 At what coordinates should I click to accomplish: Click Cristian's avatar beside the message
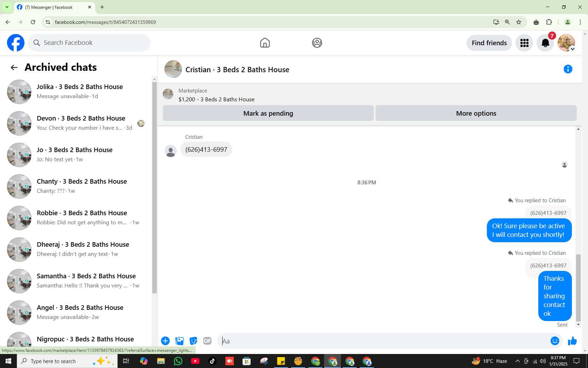[170, 151]
